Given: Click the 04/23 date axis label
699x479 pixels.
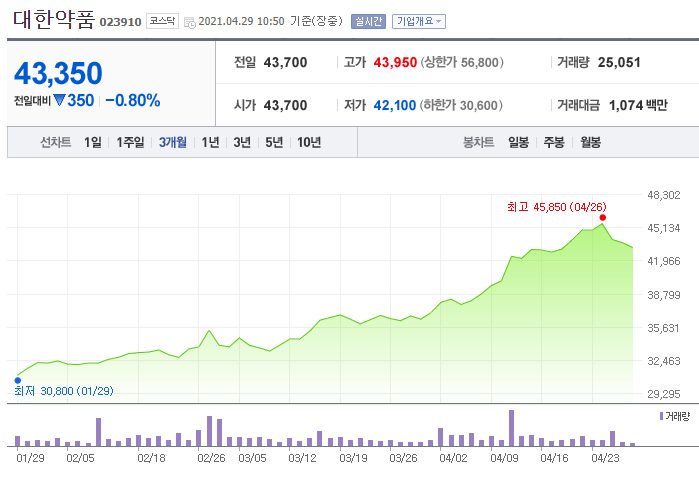Looking at the screenshot, I should (x=605, y=458).
